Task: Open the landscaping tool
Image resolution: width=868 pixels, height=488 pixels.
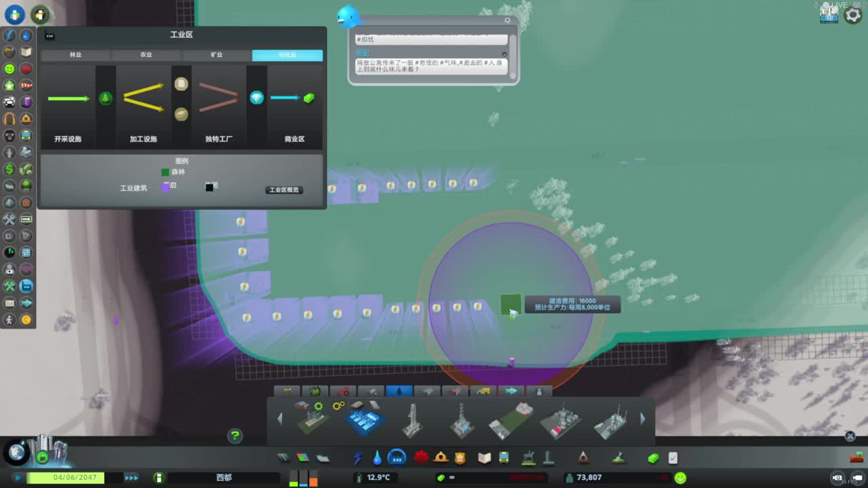Action: (618, 458)
